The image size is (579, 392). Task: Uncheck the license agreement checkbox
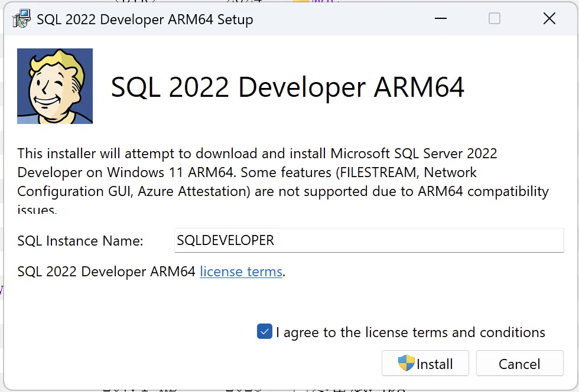pyautogui.click(x=264, y=331)
